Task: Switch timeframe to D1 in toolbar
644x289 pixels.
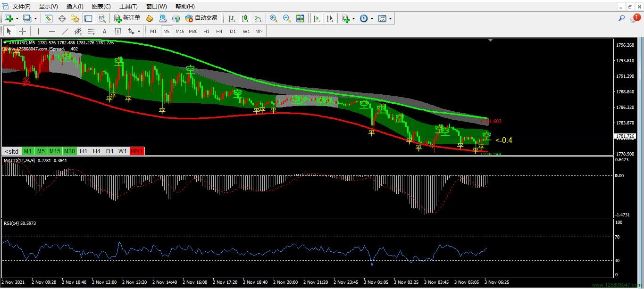Action: tap(233, 31)
